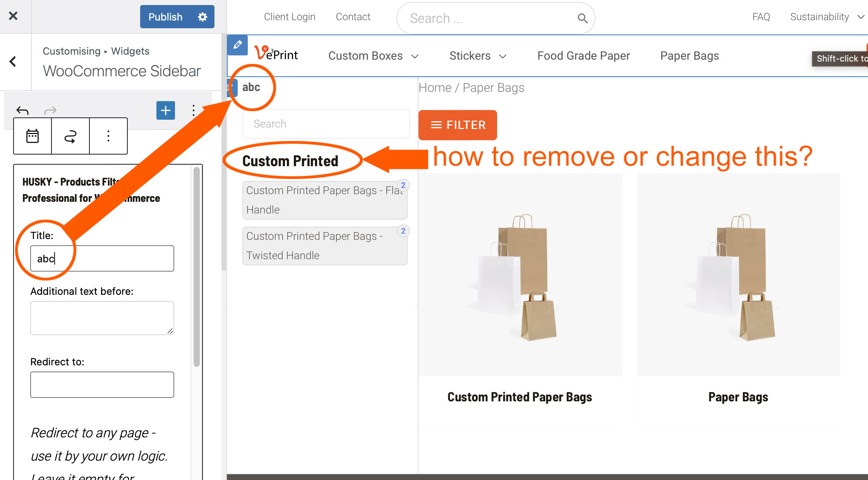This screenshot has width=868, height=480.
Task: Click the undo arrow icon
Action: (x=22, y=111)
